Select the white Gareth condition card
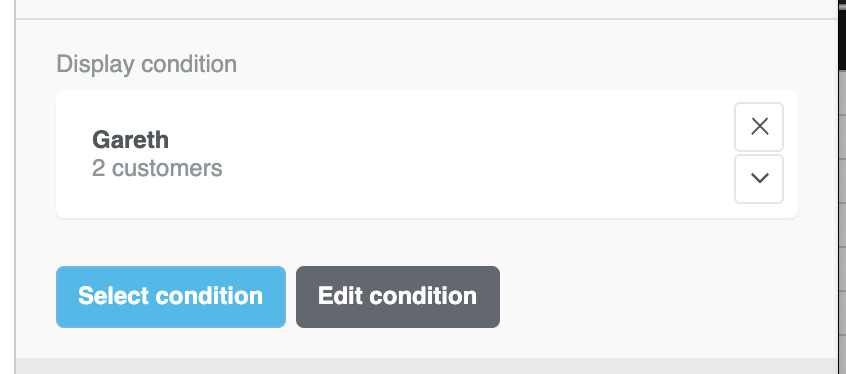Image resolution: width=846 pixels, height=374 pixels. [x=427, y=154]
